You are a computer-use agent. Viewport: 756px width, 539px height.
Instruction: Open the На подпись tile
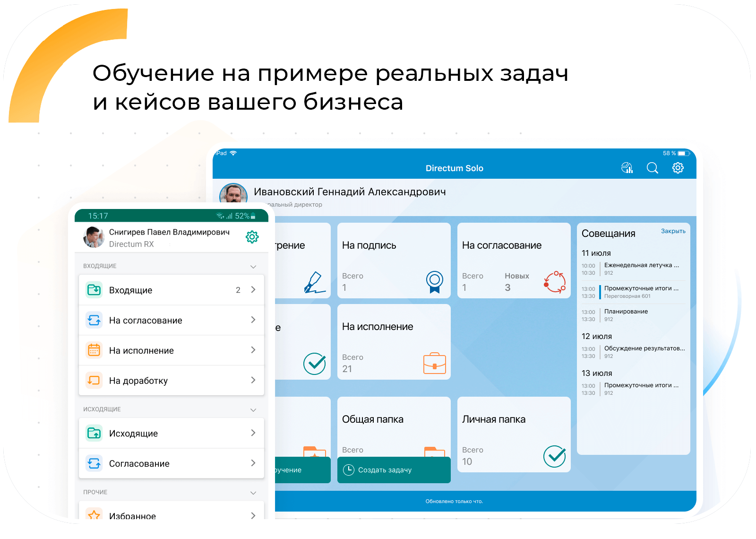pos(394,261)
